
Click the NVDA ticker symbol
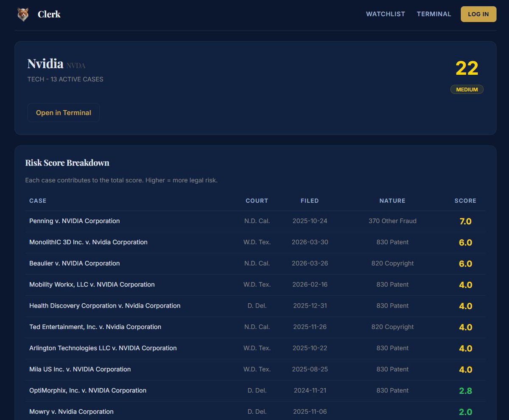click(x=76, y=65)
